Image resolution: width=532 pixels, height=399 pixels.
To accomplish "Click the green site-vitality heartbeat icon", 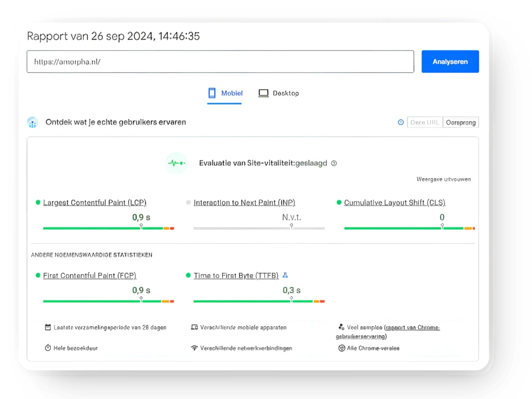I will point(176,163).
